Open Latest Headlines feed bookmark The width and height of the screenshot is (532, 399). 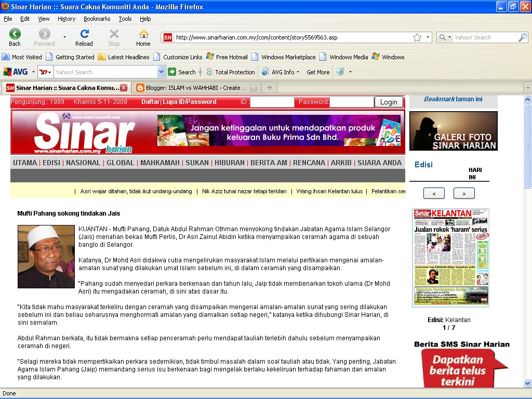[124, 57]
